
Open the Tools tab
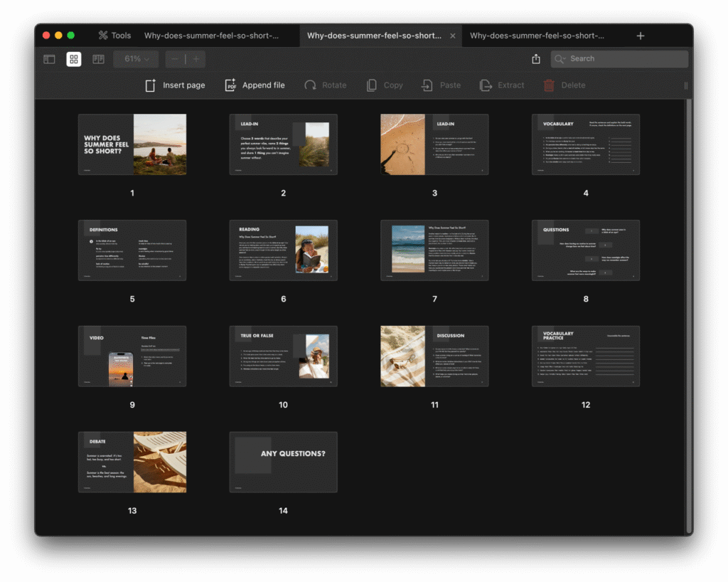coord(114,36)
